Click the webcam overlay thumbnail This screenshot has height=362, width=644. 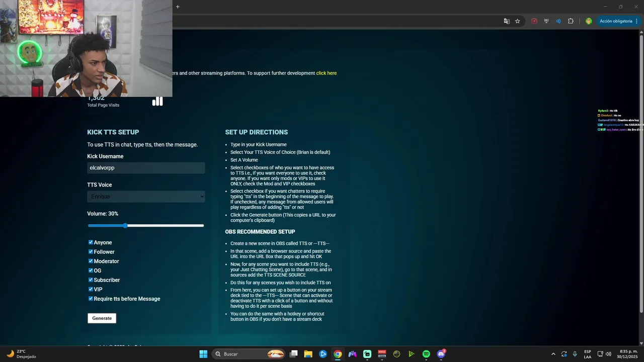pyautogui.click(x=86, y=48)
